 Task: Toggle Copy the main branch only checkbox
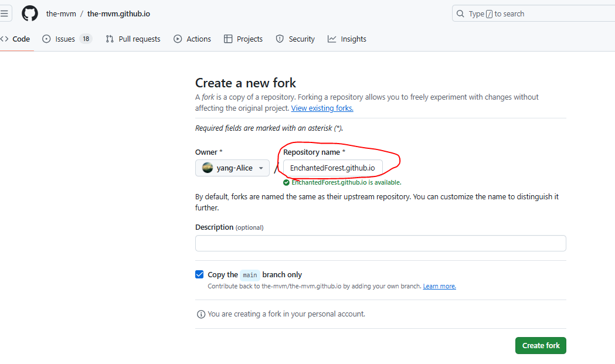[199, 274]
